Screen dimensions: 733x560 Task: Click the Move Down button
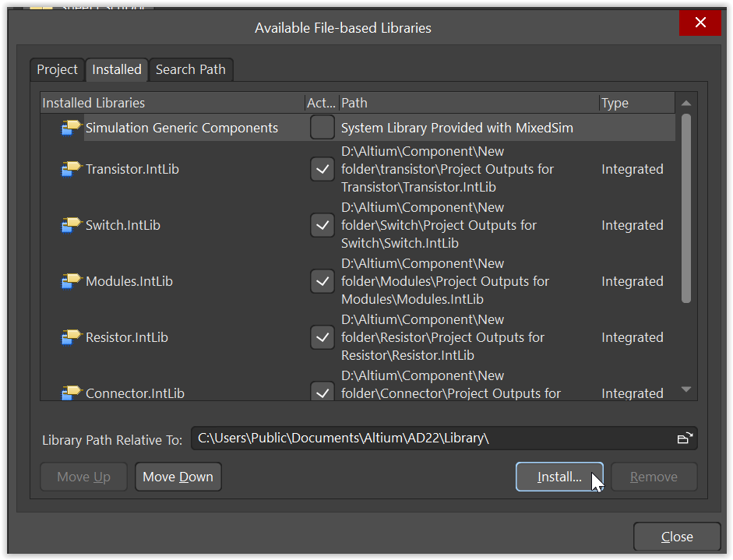(178, 477)
